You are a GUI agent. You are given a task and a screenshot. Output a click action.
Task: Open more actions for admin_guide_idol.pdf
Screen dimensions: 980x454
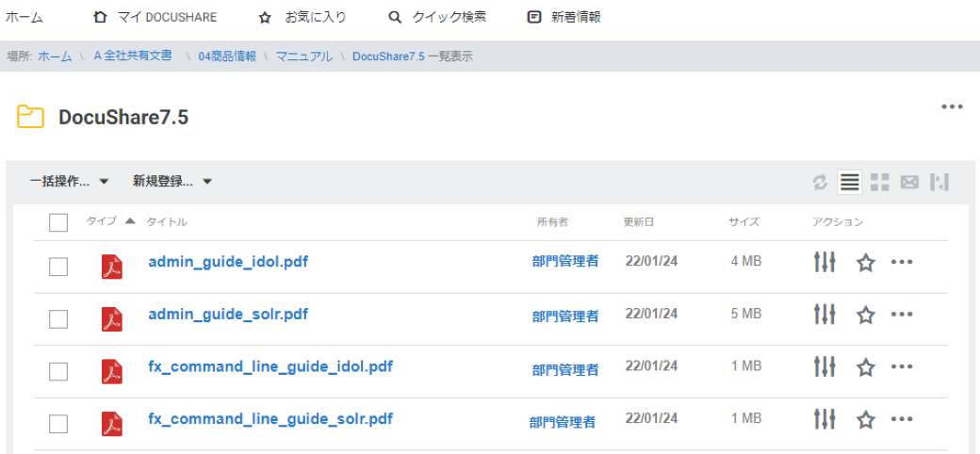(x=901, y=262)
